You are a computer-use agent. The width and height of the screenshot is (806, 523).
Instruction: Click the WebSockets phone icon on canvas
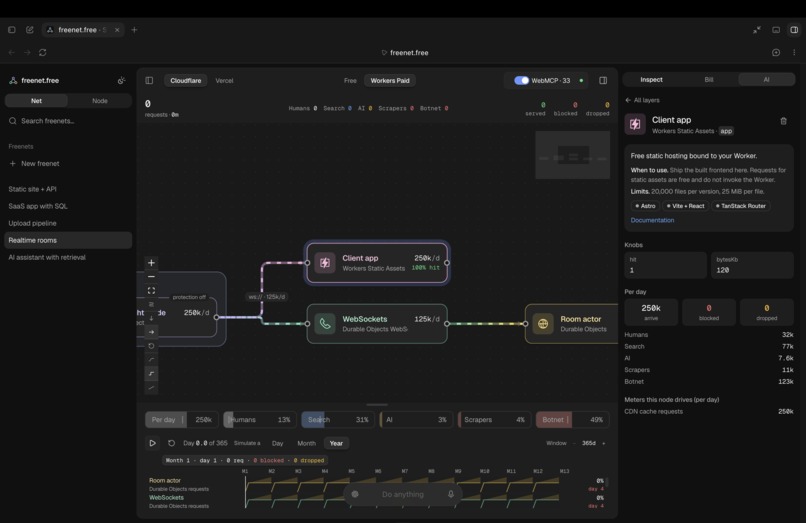pos(325,323)
